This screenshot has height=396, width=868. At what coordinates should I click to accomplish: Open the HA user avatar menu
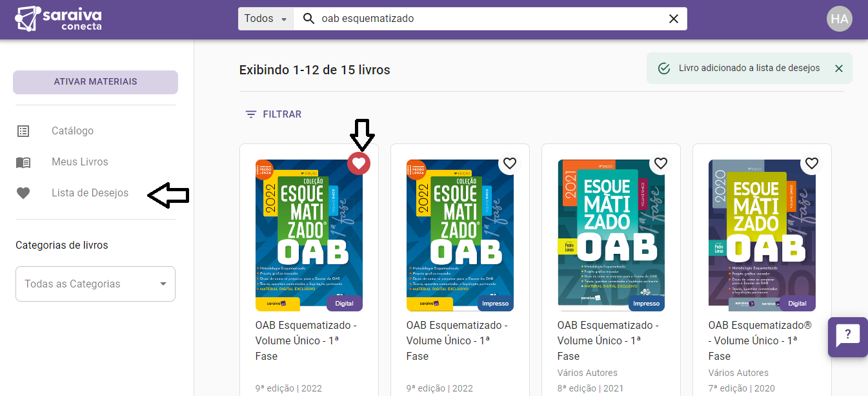[x=840, y=19]
